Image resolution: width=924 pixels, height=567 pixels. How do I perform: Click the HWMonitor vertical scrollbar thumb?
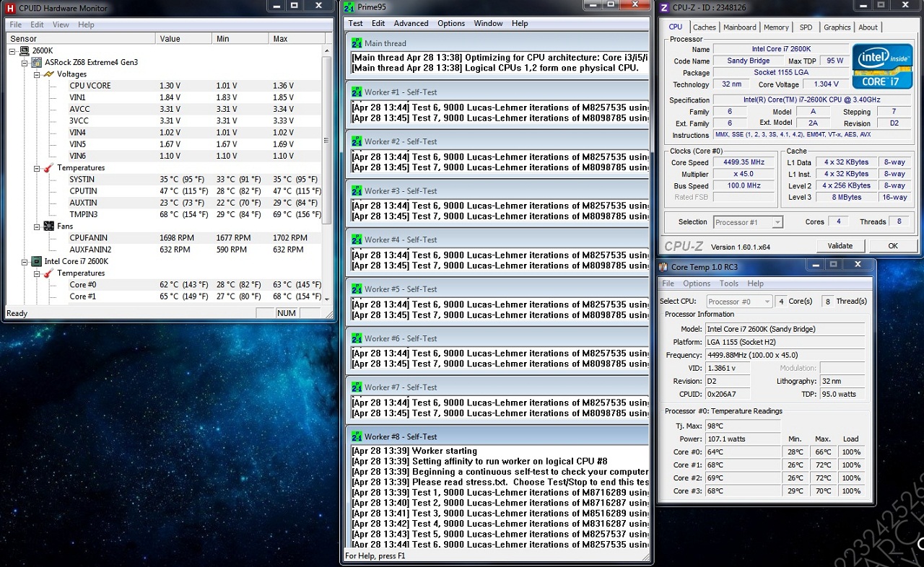point(327,140)
